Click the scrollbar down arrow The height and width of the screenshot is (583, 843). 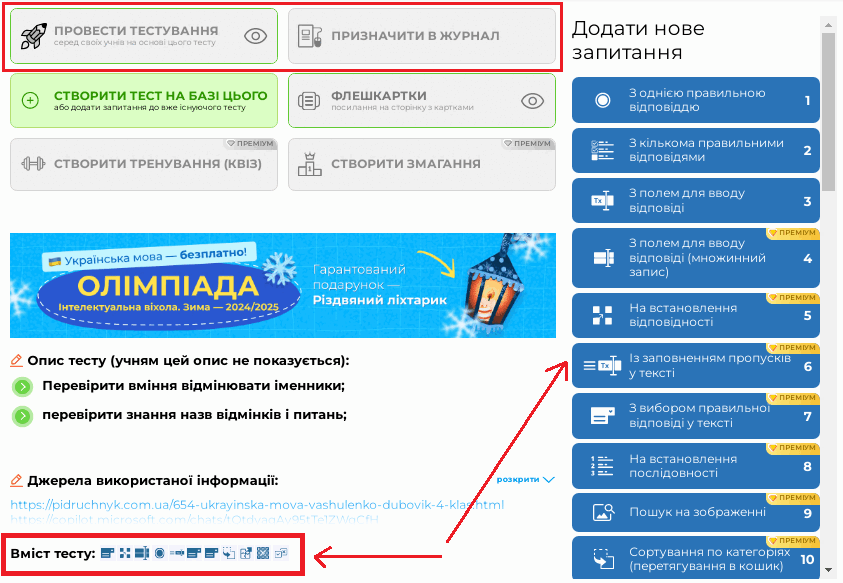(x=828, y=570)
